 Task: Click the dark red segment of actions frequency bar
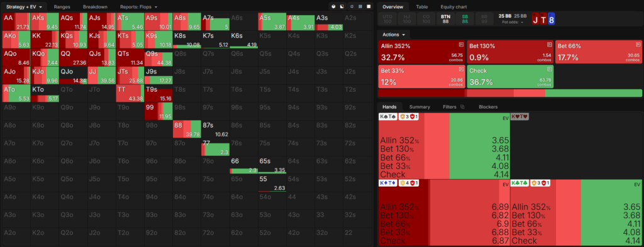(x=421, y=93)
